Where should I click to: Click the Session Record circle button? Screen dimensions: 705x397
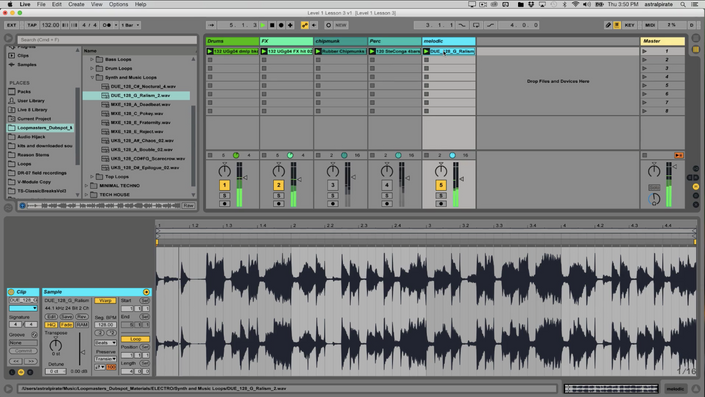click(328, 25)
